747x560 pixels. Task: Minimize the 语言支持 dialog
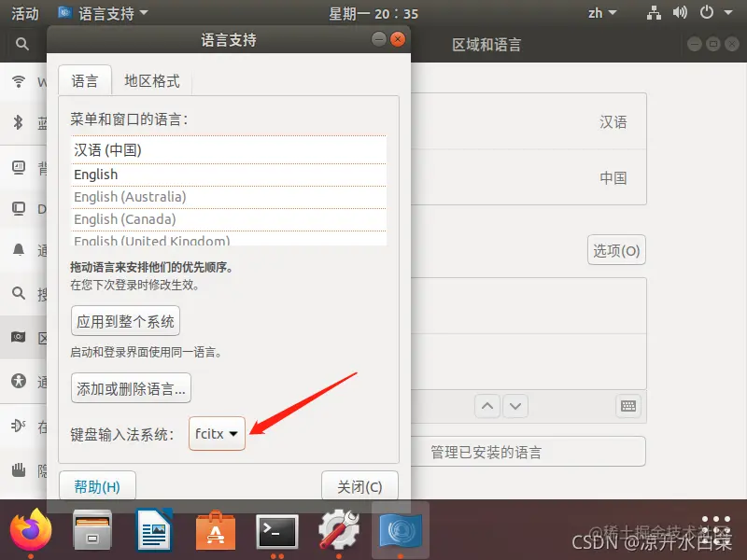click(x=379, y=39)
